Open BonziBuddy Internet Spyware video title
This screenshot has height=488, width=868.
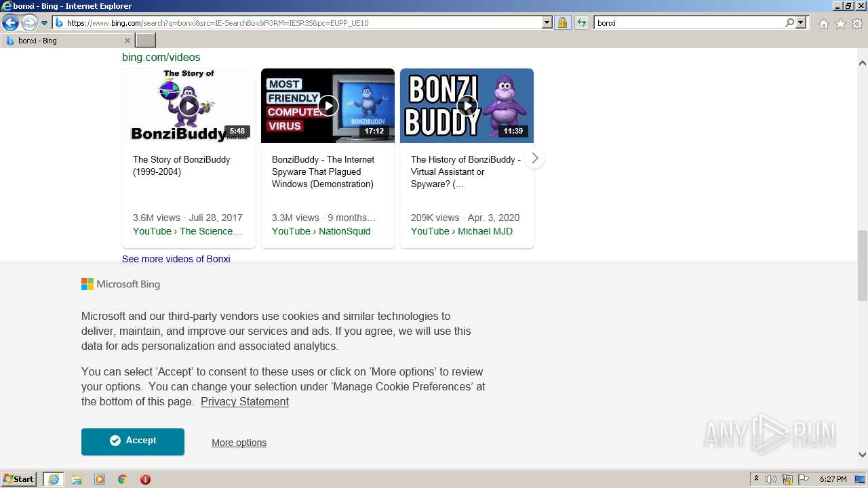point(323,171)
